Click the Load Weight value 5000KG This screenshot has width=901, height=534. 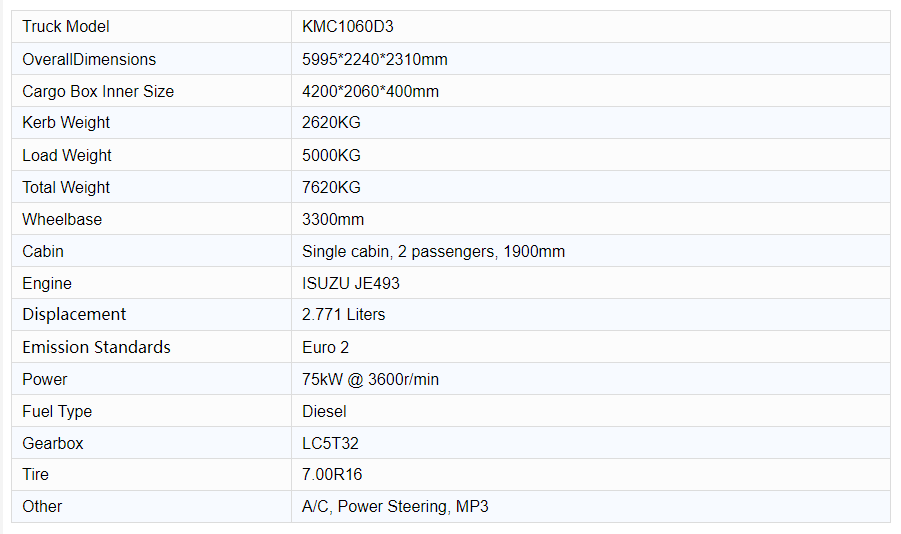tap(331, 155)
